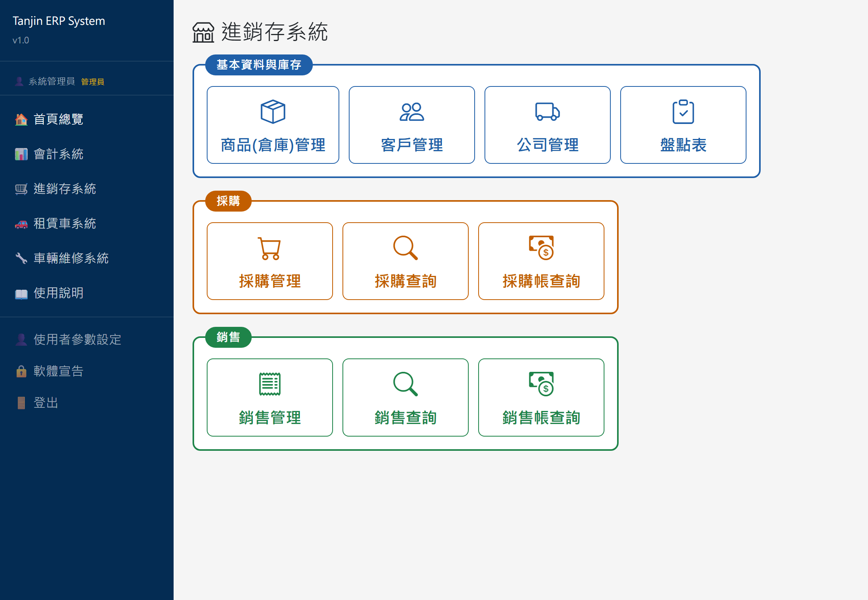Image resolution: width=868 pixels, height=600 pixels.
Task: Open the 採購查詢 card
Action: 405,261
